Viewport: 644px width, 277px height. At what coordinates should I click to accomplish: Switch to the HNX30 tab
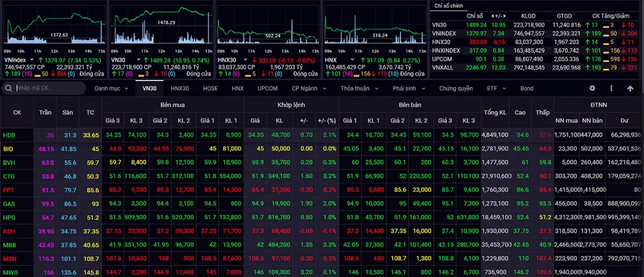180,88
